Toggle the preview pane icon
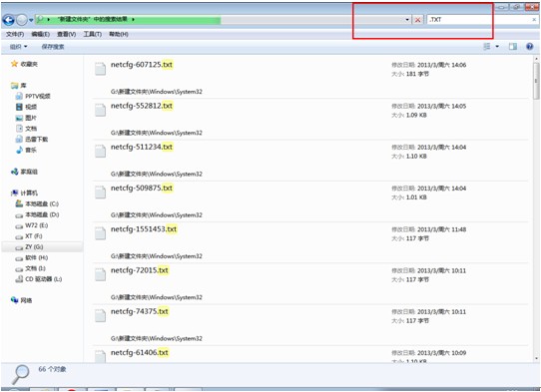This screenshot has height=392, width=541. 513,46
